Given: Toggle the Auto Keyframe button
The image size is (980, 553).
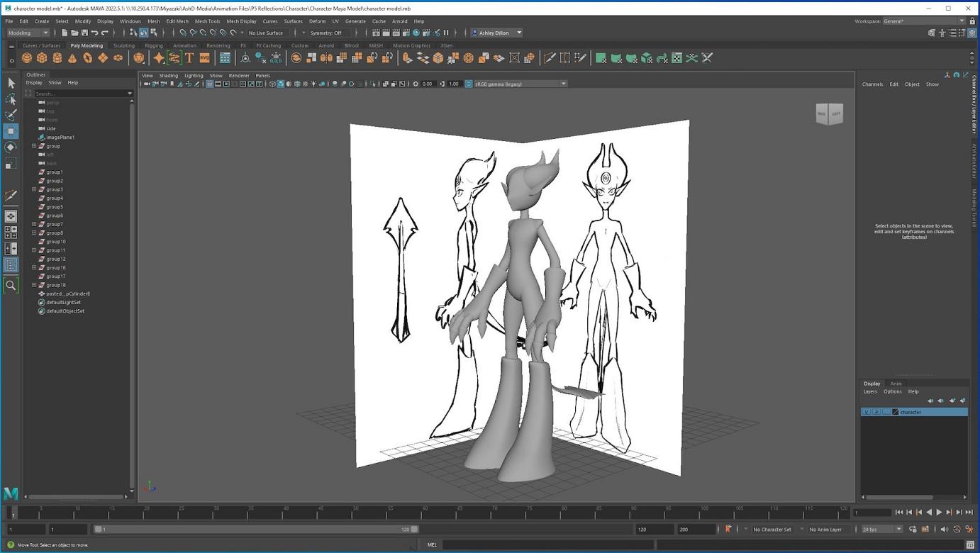Looking at the screenshot, I should pos(728,529).
